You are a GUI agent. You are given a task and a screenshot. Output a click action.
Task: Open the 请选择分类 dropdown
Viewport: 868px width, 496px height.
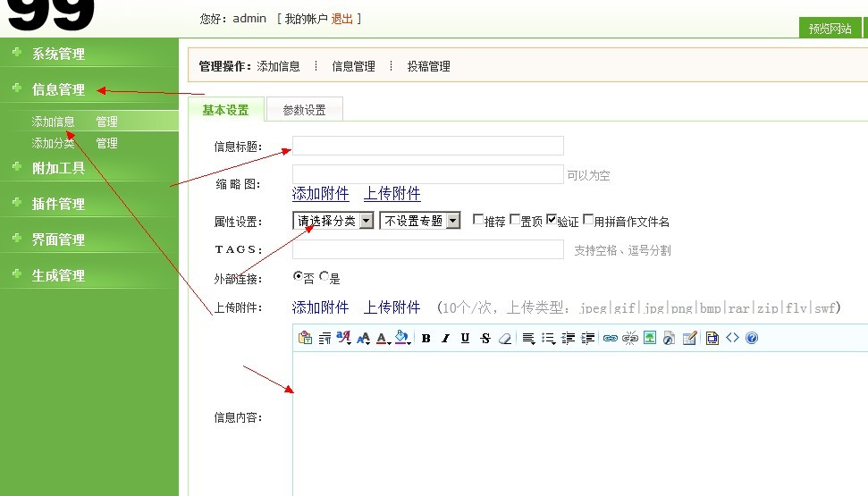click(x=333, y=221)
